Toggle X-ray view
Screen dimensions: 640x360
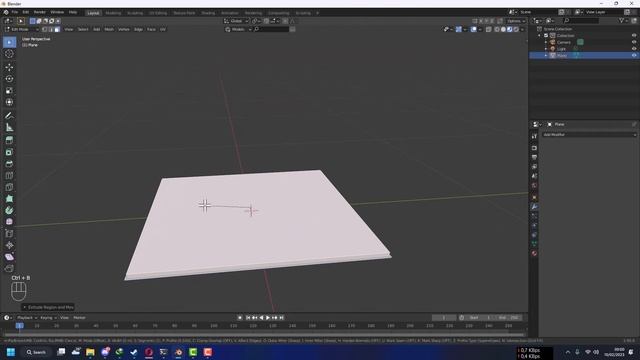click(489, 29)
